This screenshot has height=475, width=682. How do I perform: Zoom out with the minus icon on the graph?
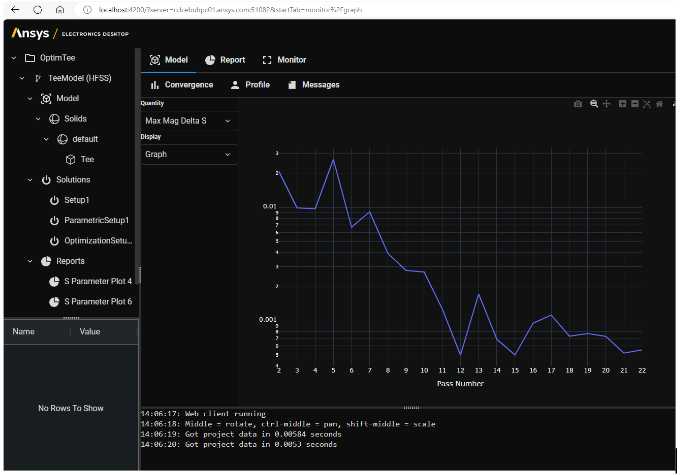point(635,104)
